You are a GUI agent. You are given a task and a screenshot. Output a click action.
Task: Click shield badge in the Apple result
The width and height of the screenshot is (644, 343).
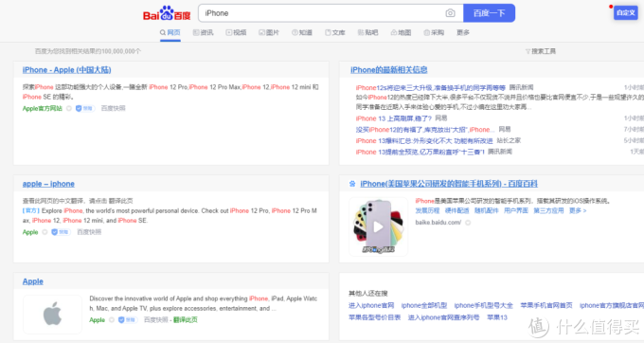tap(127, 319)
